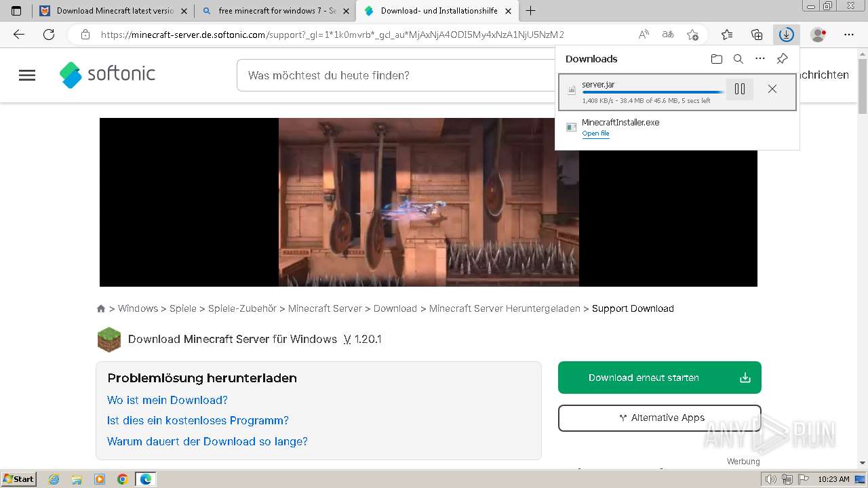Open the volume icon in system tray
868x488 pixels.
[x=770, y=479]
